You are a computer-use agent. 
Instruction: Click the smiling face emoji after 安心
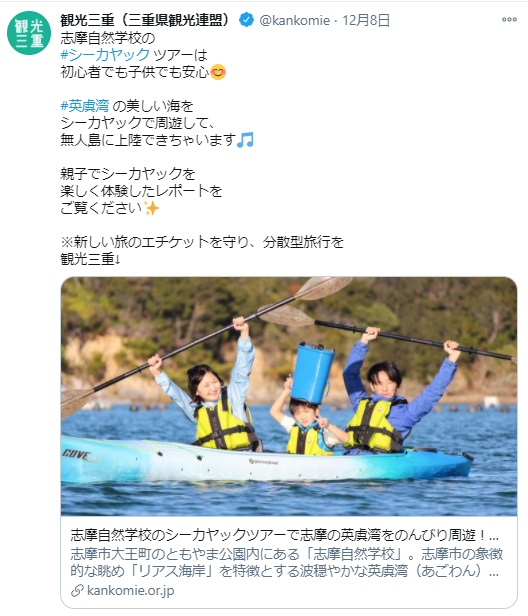[218, 72]
